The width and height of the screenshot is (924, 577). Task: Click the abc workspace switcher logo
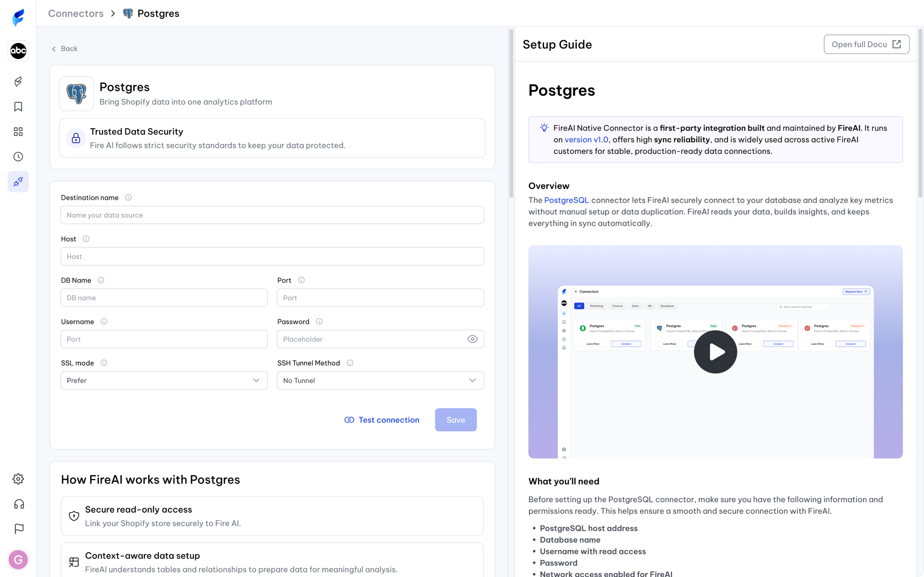(x=18, y=51)
